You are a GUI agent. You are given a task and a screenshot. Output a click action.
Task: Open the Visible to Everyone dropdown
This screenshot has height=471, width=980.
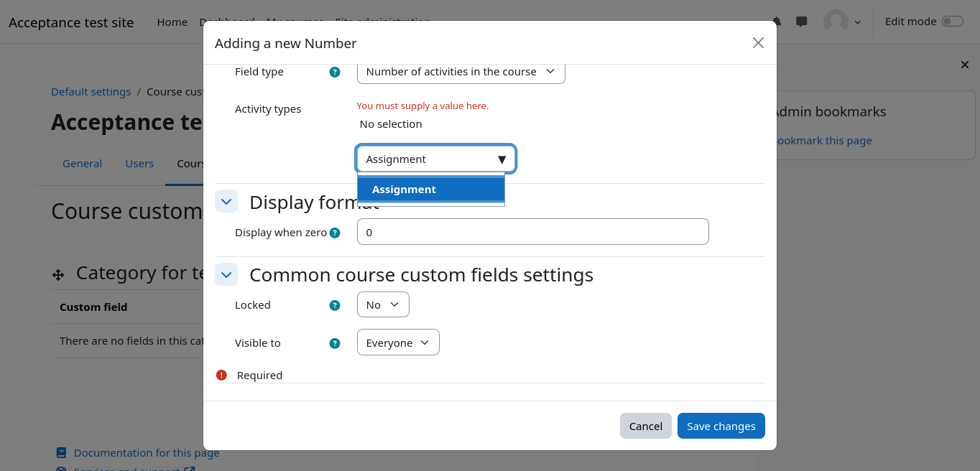click(x=397, y=343)
